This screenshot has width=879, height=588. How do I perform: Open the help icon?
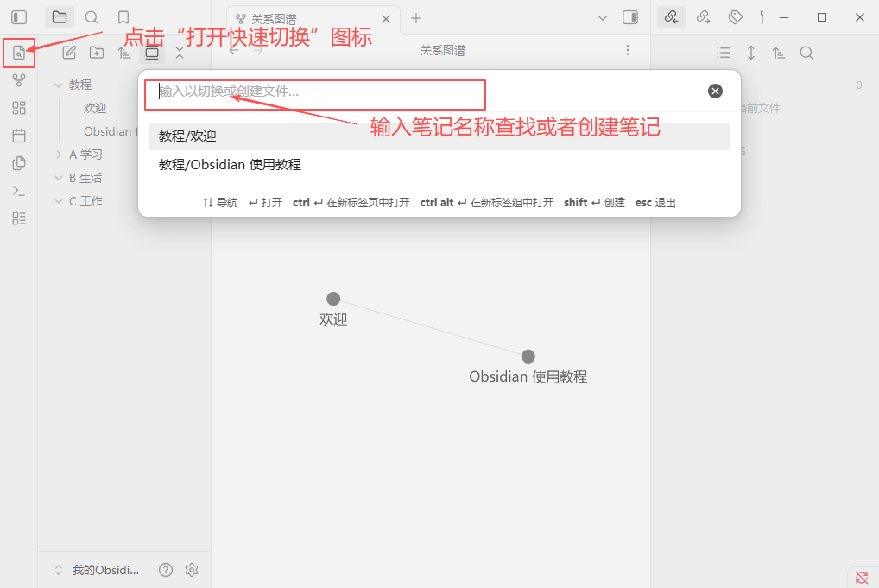[x=166, y=570]
